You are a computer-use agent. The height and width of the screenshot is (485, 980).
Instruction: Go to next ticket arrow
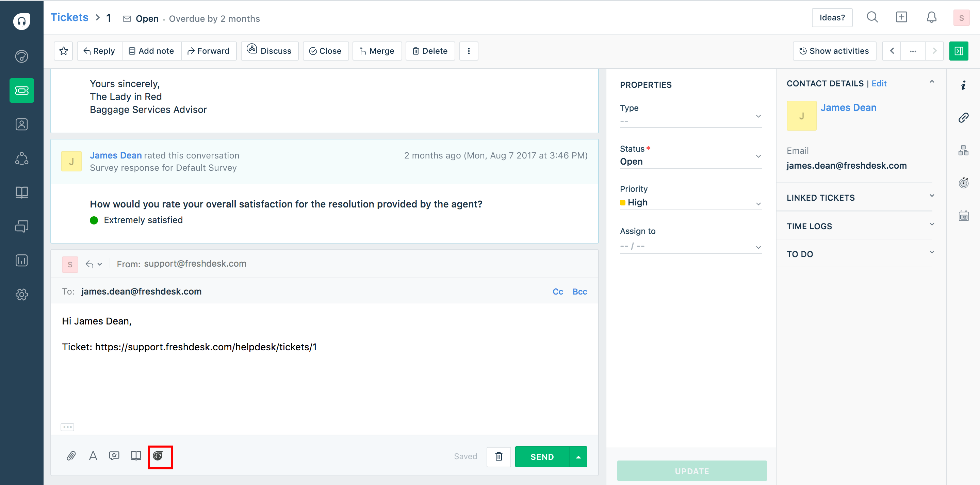pos(934,51)
